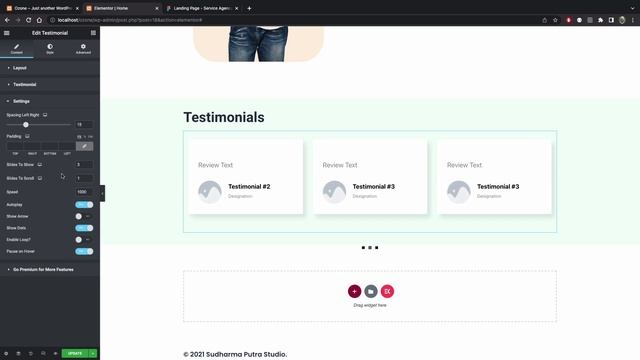Switch to the Content tab

coord(17,49)
